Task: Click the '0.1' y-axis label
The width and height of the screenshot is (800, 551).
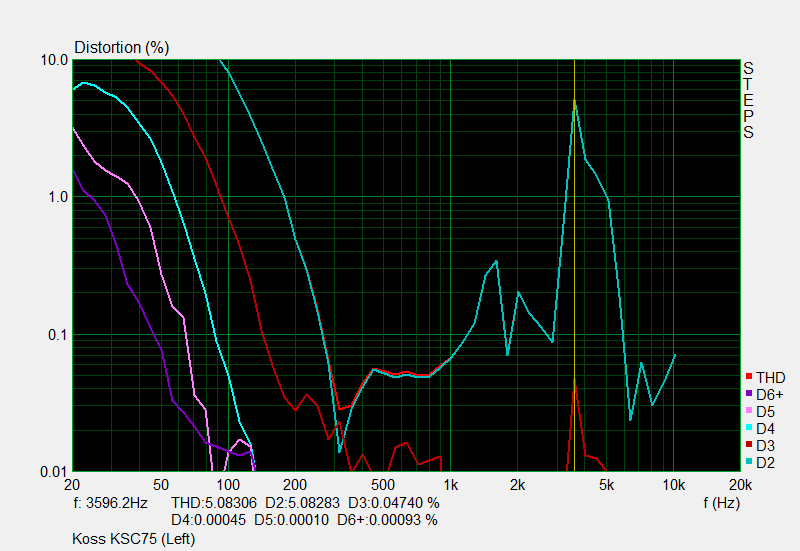Action: click(x=58, y=335)
